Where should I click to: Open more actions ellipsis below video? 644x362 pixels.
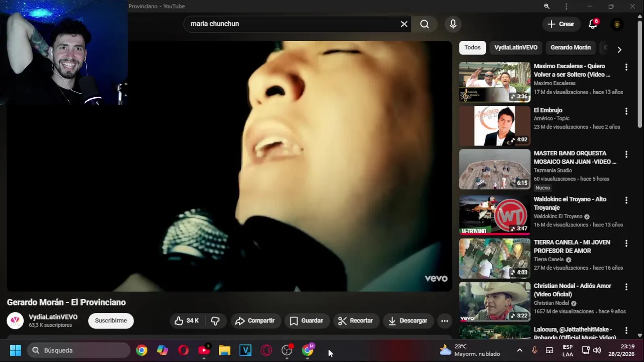click(444, 321)
